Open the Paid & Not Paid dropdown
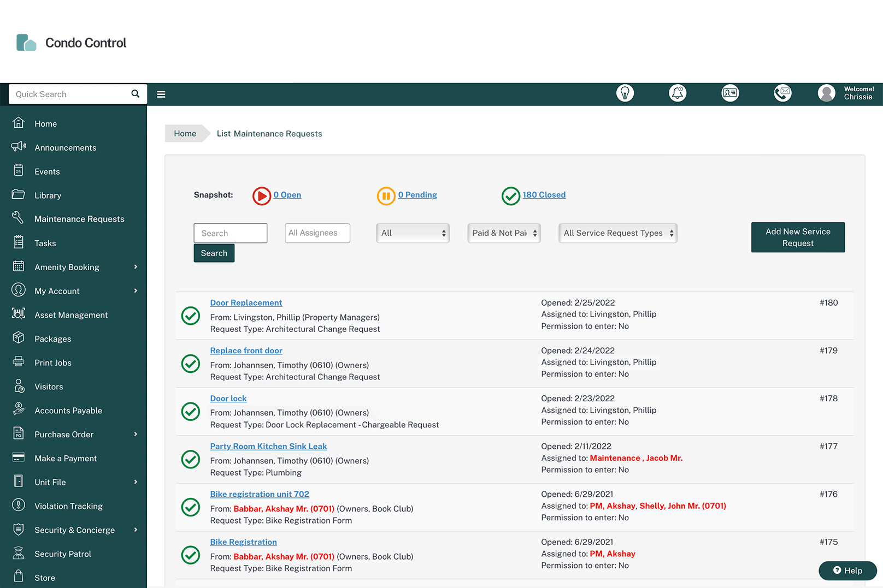The image size is (883, 588). pyautogui.click(x=503, y=233)
